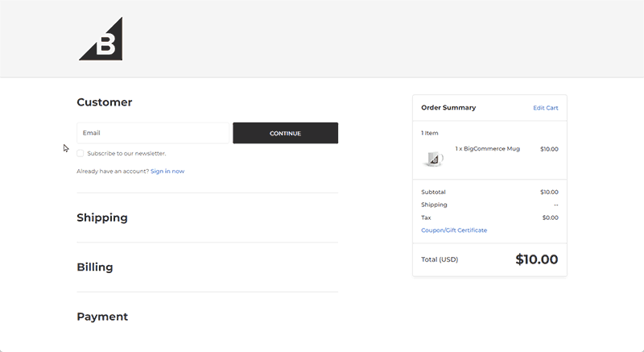Click the '1 Item' count text
Screen dimensions: 644x352
[x=430, y=133]
